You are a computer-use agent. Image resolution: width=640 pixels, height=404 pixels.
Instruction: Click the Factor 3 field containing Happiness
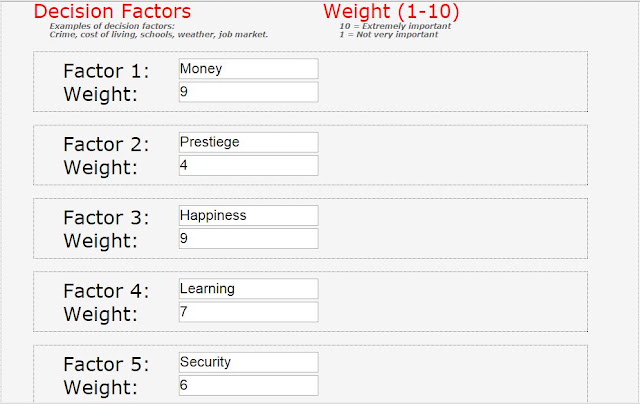click(x=249, y=215)
